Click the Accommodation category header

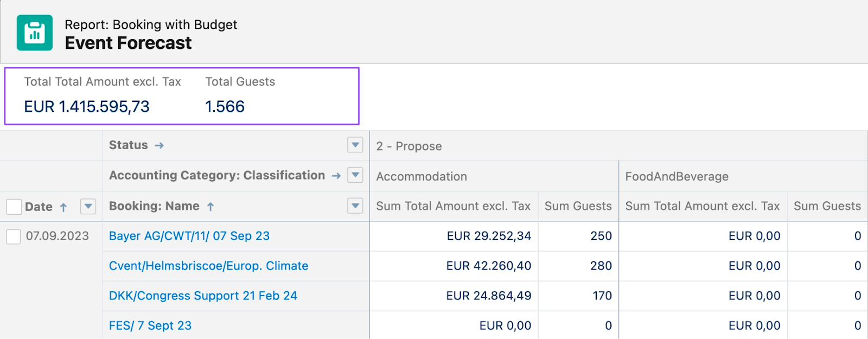[422, 176]
